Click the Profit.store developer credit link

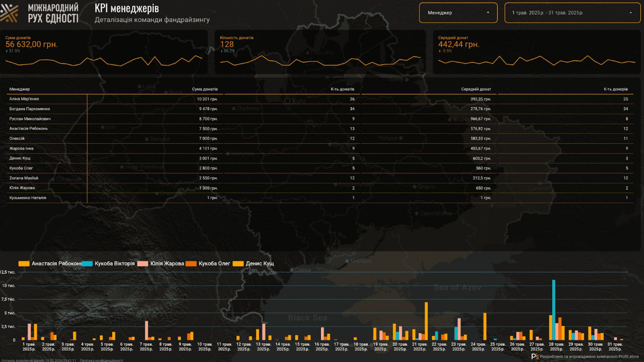click(x=589, y=356)
